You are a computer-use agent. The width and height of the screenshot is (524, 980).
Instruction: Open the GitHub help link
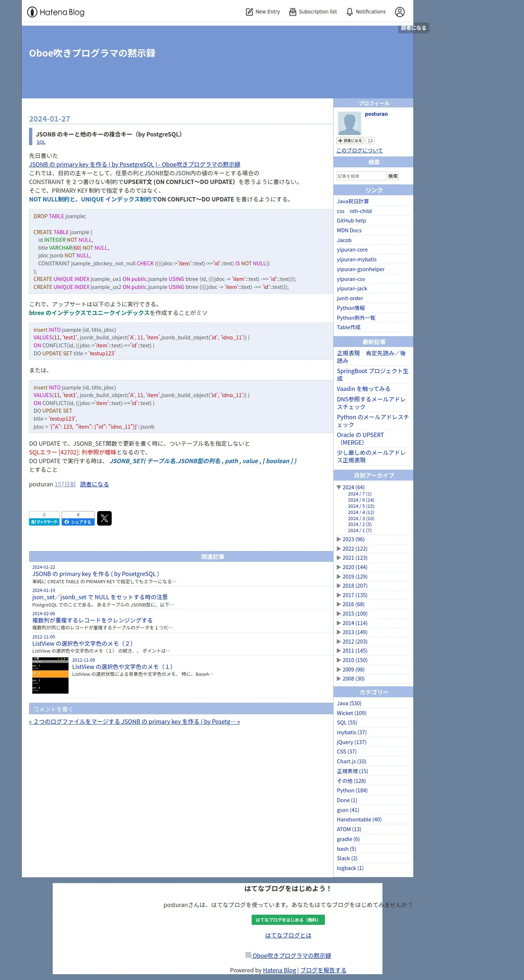tap(351, 220)
